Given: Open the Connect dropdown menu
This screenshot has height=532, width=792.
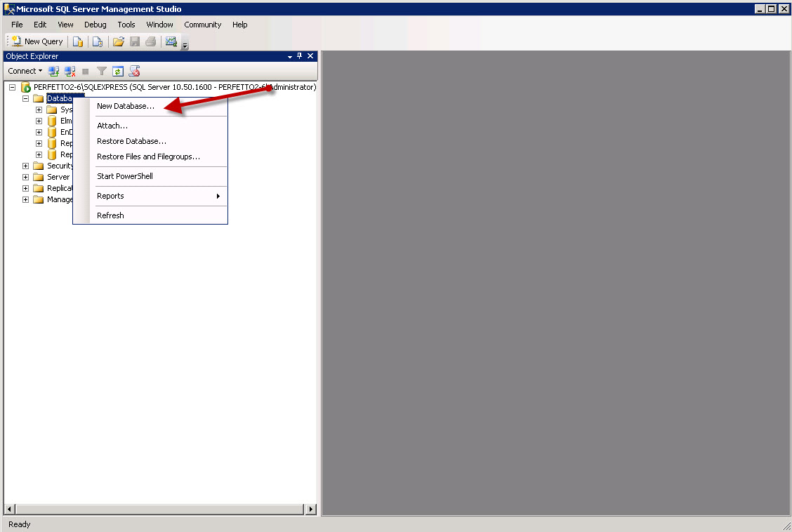Looking at the screenshot, I should click(25, 70).
